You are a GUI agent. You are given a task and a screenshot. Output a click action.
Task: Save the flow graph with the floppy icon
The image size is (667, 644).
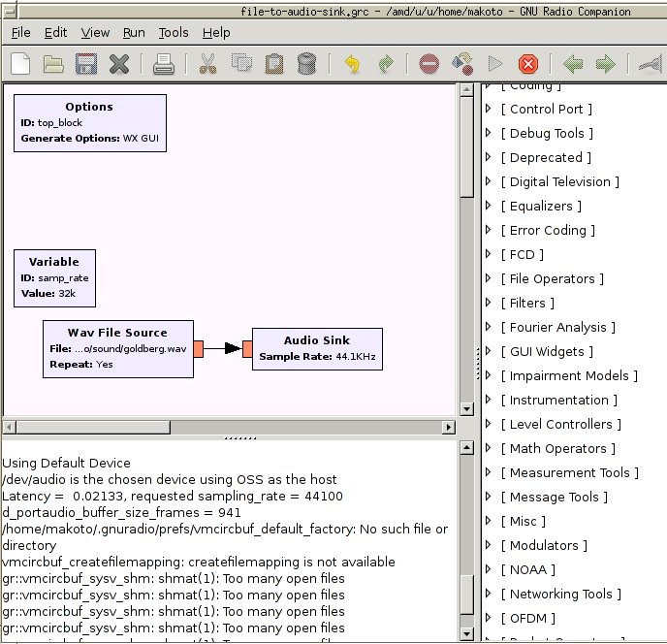coord(86,64)
